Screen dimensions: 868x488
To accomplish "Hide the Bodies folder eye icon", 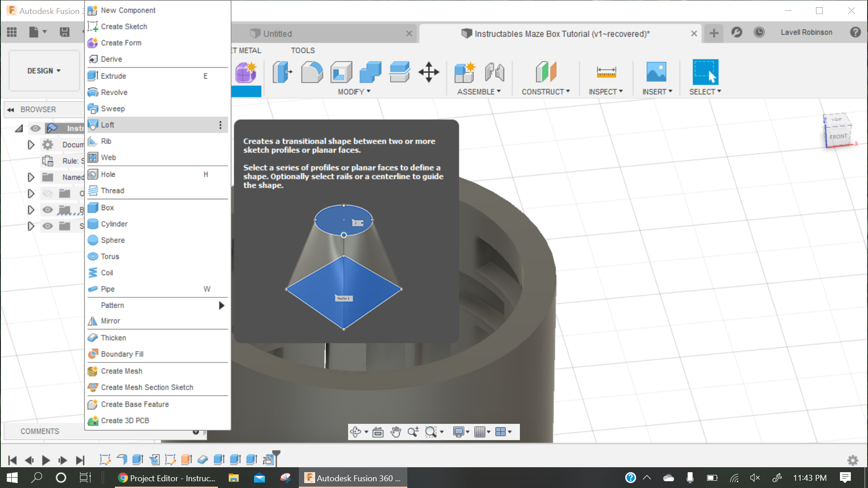I will point(47,210).
